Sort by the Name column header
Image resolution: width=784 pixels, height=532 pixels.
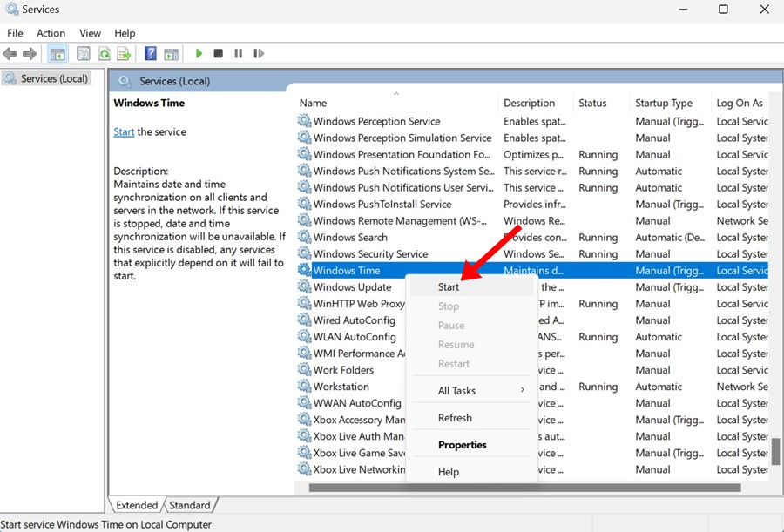point(396,103)
